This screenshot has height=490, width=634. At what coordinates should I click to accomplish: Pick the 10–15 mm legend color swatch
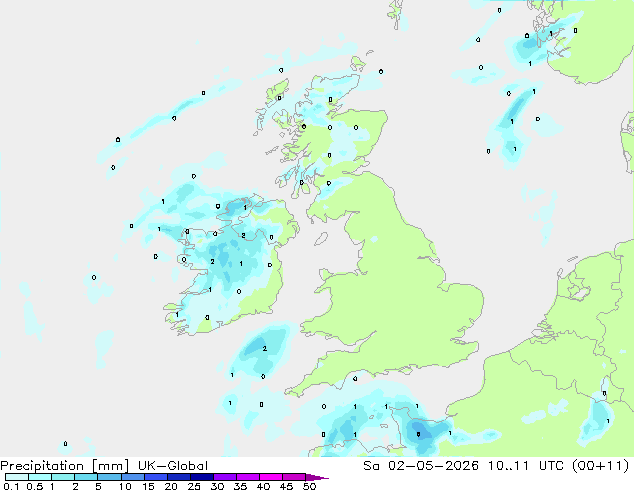[x=132, y=477]
